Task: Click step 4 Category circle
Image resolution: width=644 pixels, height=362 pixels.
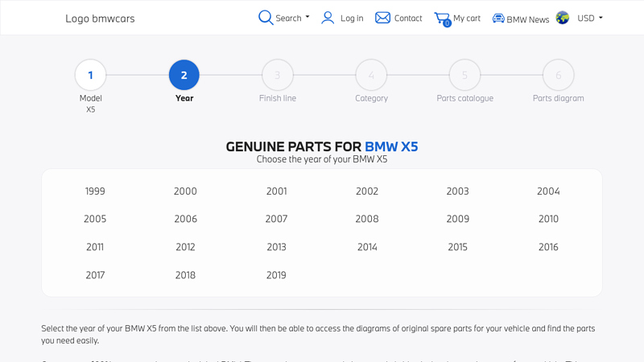Action: (x=371, y=75)
